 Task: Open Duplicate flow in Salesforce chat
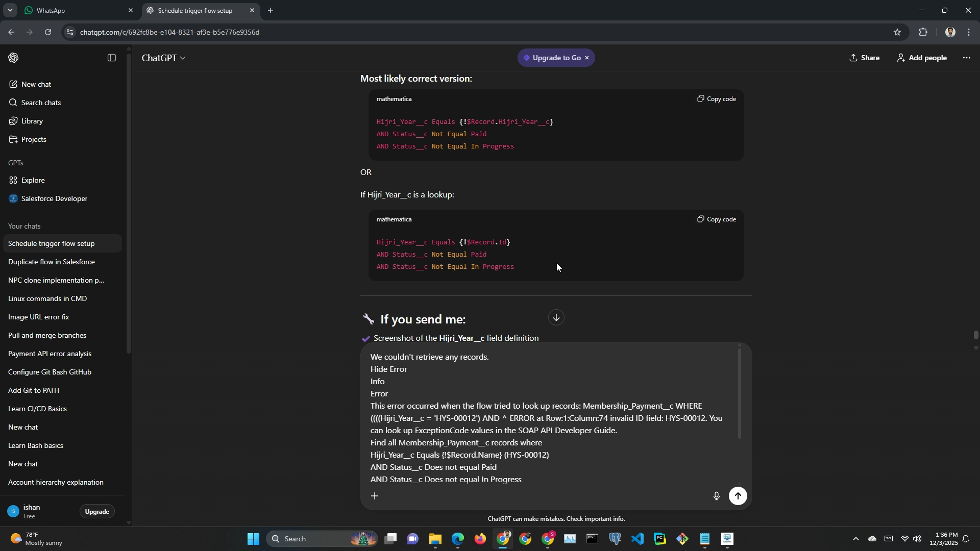point(52,262)
